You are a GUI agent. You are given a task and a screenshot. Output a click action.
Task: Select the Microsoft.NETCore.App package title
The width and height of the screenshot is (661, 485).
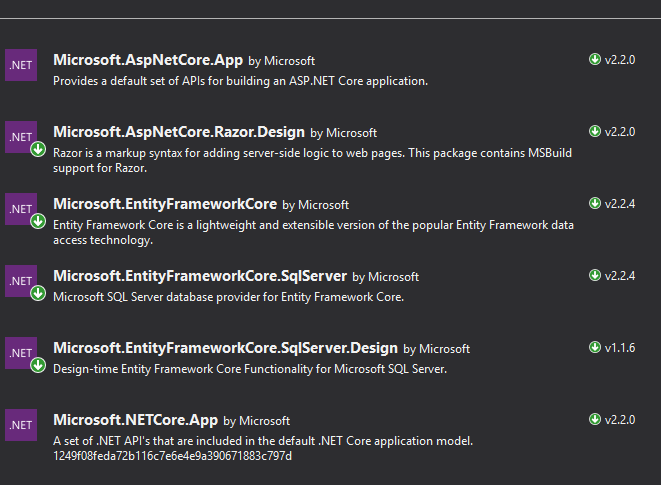pyautogui.click(x=135, y=420)
